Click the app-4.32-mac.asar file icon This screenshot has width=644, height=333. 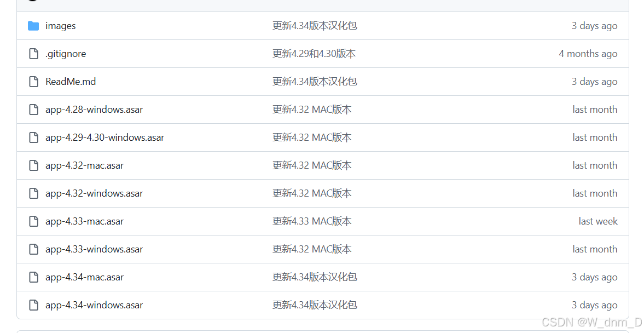tap(34, 165)
